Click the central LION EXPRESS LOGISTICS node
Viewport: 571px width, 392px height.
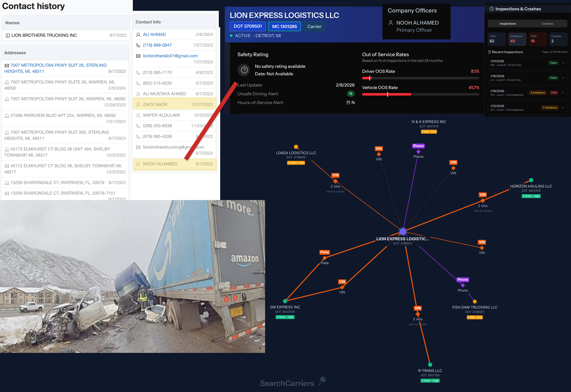[403, 231]
